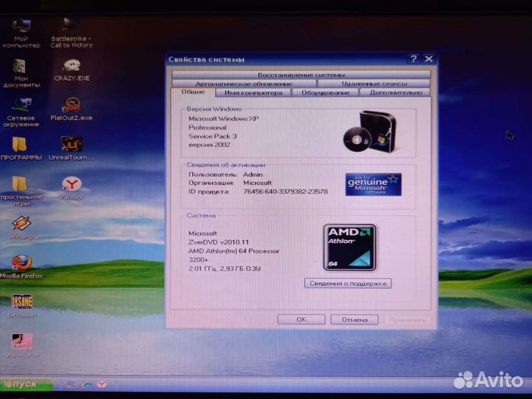
Task: Switch to the Удаленные сеансы tab
Action: 374,83
